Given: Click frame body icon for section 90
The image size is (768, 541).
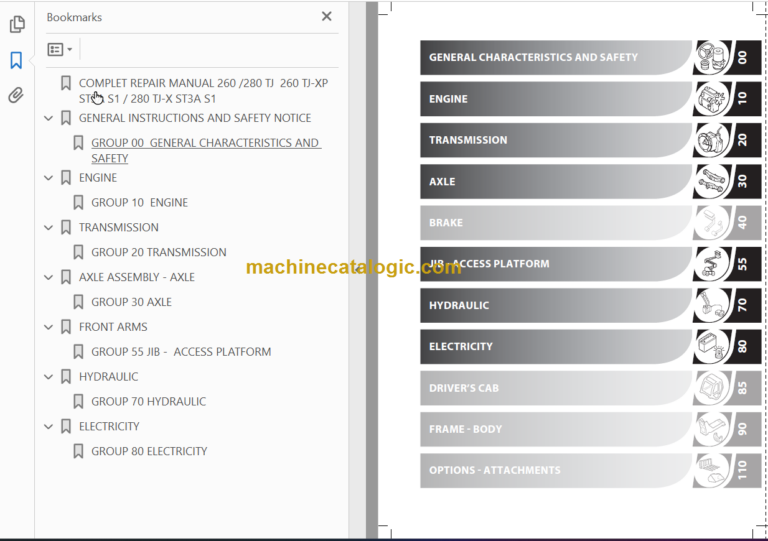Looking at the screenshot, I should 712,429.
